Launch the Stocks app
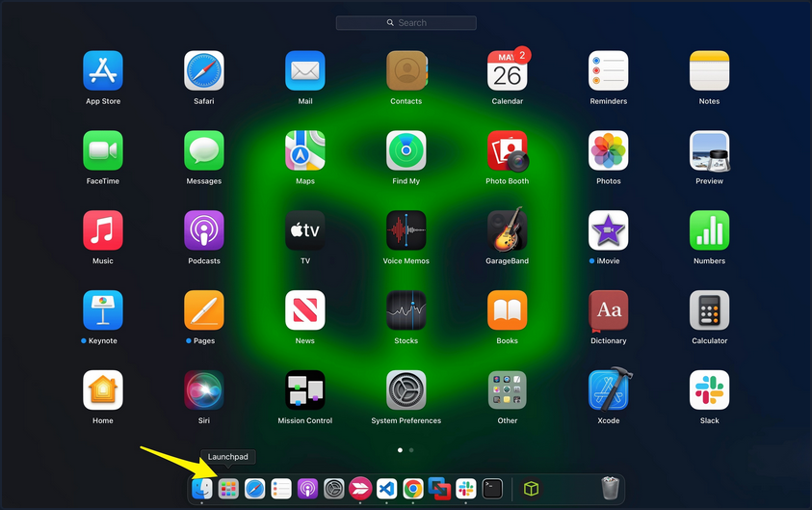The width and height of the screenshot is (812, 510). point(406,309)
